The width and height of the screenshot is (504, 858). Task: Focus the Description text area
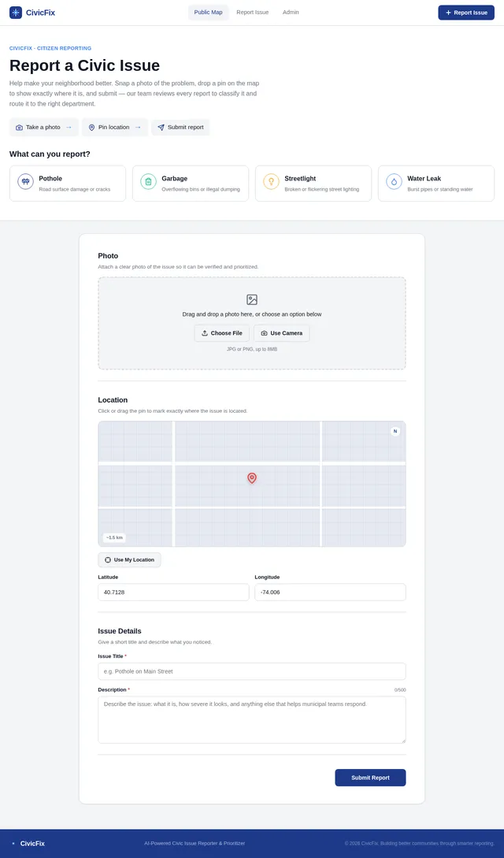click(252, 719)
